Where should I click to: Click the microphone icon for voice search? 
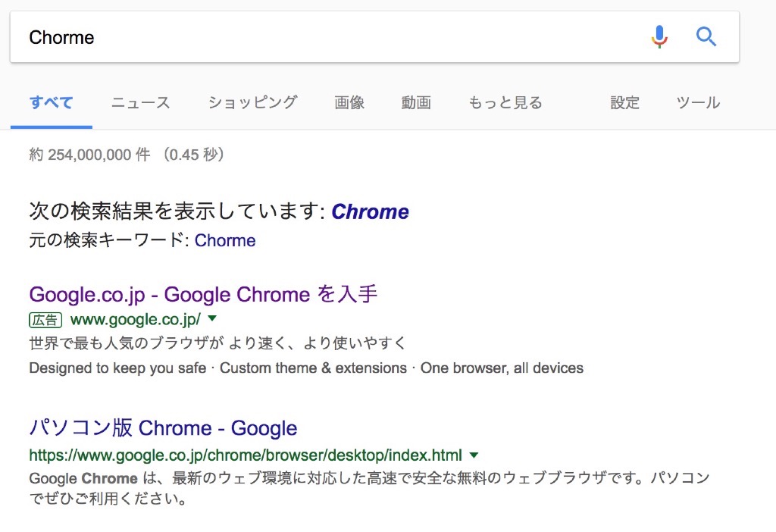click(659, 36)
